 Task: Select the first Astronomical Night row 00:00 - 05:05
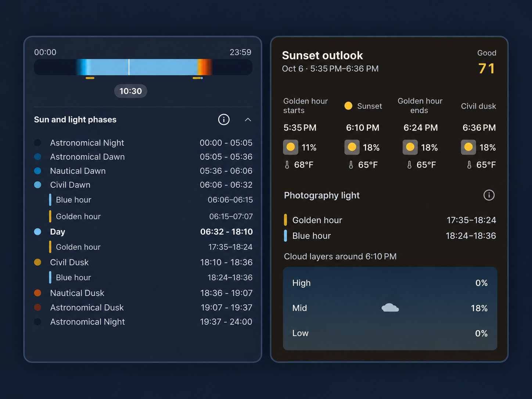point(143,143)
